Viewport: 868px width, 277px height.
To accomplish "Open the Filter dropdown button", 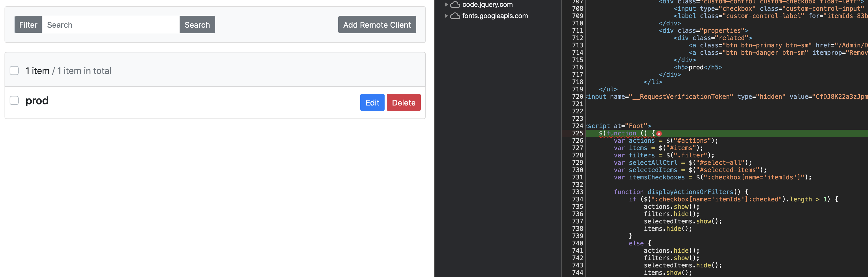I will [x=28, y=25].
